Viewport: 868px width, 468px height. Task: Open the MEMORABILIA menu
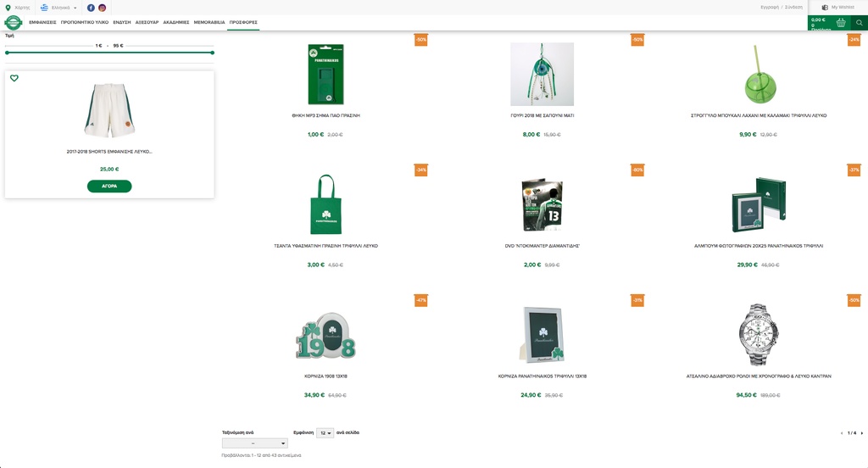click(209, 23)
